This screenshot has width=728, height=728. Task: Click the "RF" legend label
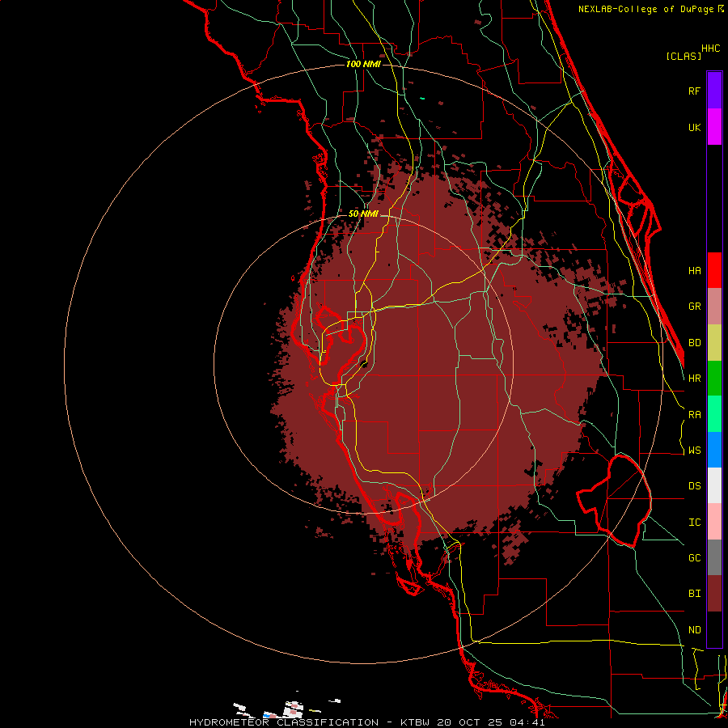(694, 91)
